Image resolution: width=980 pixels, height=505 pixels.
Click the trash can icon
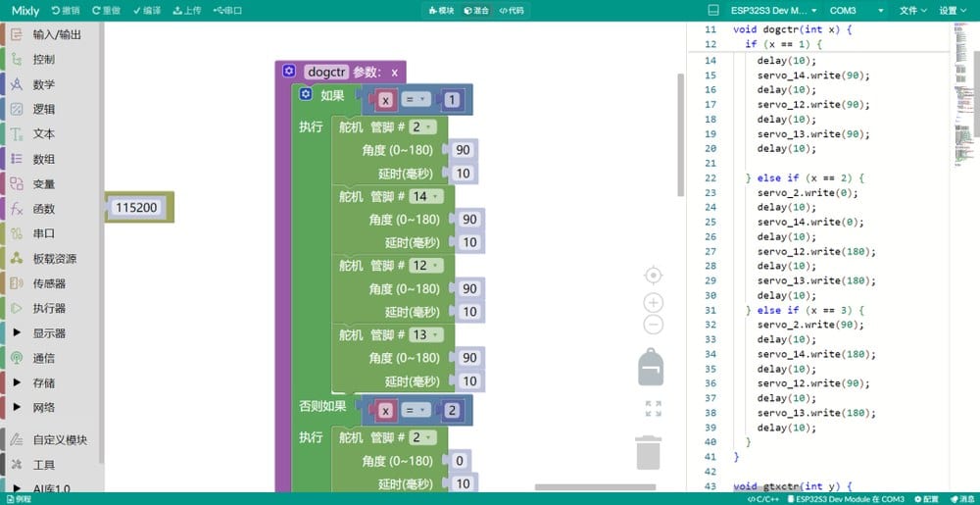point(648,452)
